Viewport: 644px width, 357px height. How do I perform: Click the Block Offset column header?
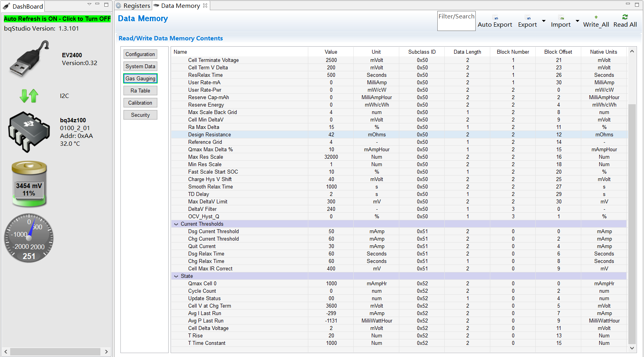[558, 52]
